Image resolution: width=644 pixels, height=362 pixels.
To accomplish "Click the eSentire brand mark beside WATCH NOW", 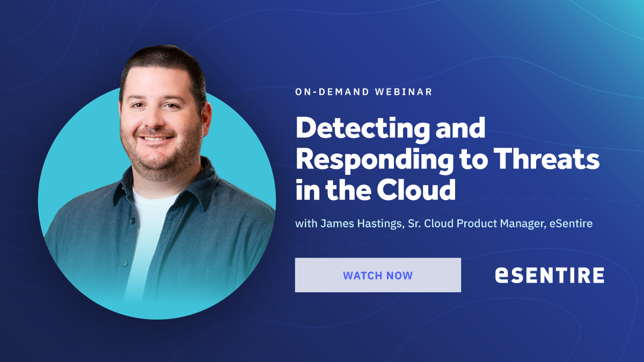I will coord(550,276).
